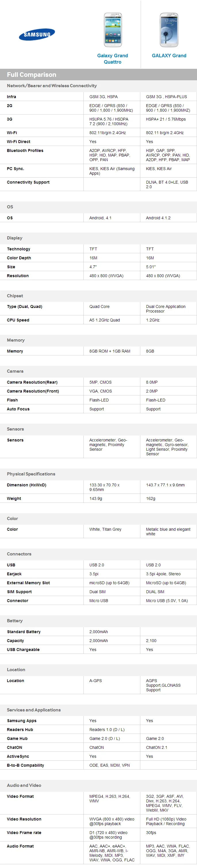Viewport: 197px width, 868px height.
Task: Select the Full Comparison header
Action: click(32, 75)
